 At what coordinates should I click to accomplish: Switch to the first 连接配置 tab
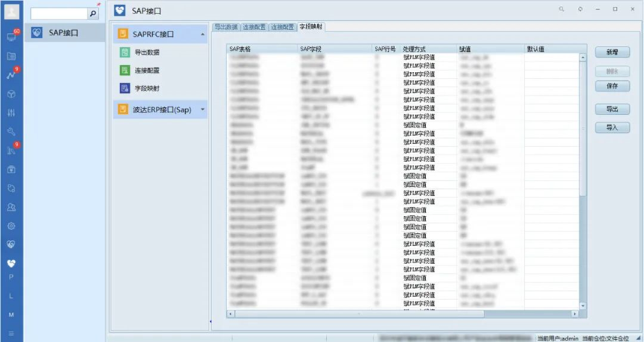point(255,27)
